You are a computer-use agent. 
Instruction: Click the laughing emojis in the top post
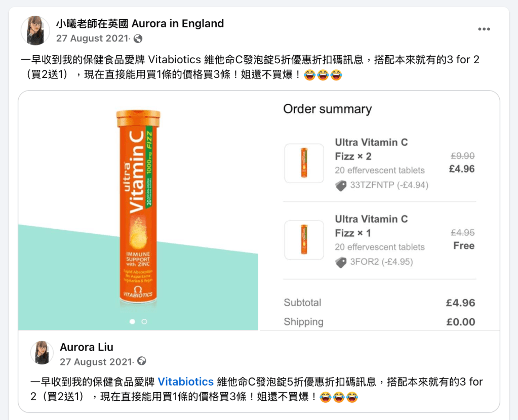(324, 75)
